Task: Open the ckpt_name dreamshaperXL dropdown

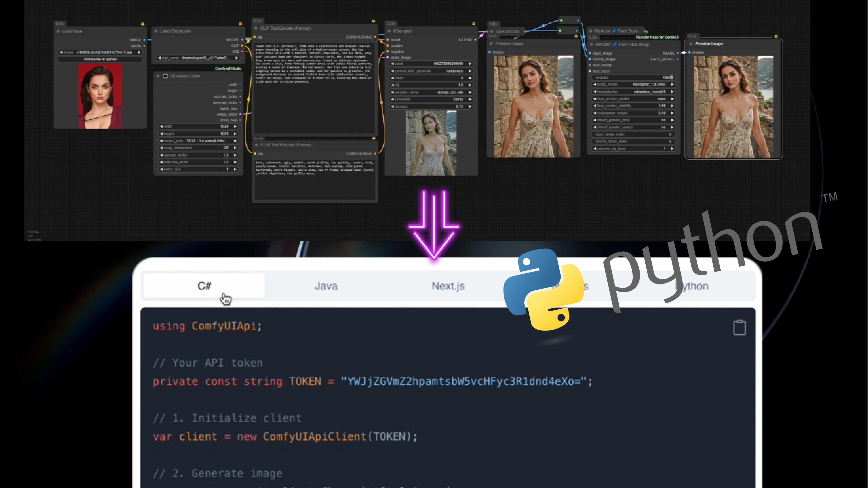Action: [x=198, y=58]
